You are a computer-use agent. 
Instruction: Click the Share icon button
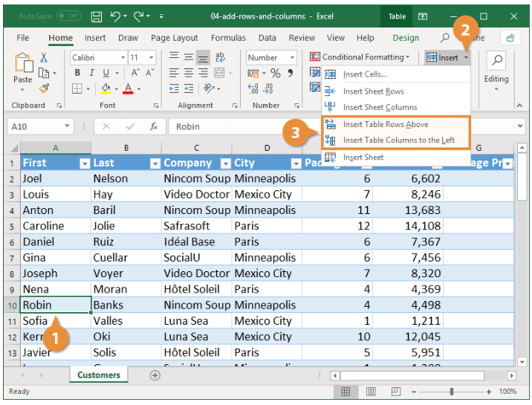click(x=510, y=38)
